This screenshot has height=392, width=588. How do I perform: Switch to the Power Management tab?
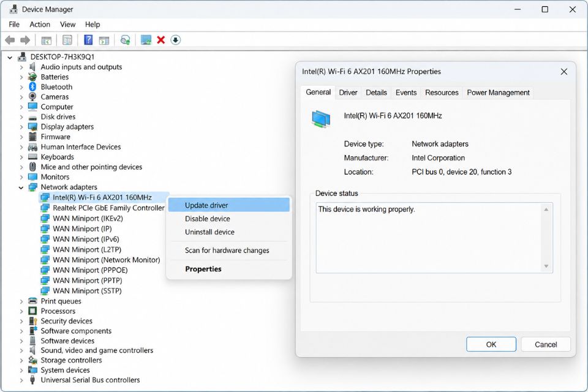tap(498, 92)
